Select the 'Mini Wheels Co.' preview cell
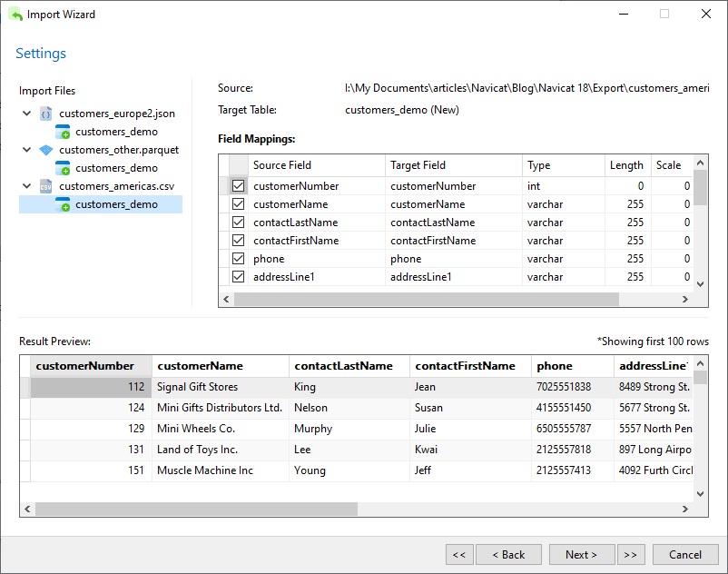 coord(221,429)
